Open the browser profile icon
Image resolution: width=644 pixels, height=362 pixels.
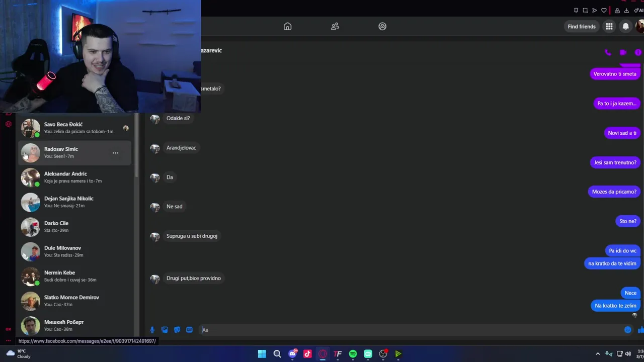tap(617, 11)
